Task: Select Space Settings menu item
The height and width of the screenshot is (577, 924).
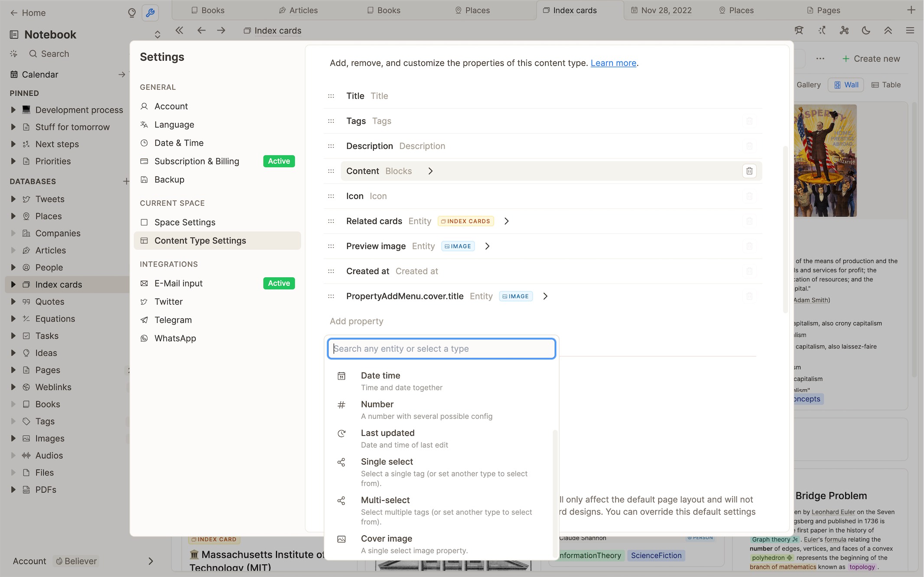Action: tap(185, 222)
